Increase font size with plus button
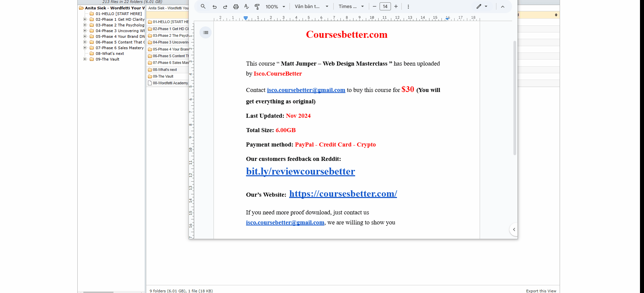Image resolution: width=644 pixels, height=293 pixels. tap(396, 6)
